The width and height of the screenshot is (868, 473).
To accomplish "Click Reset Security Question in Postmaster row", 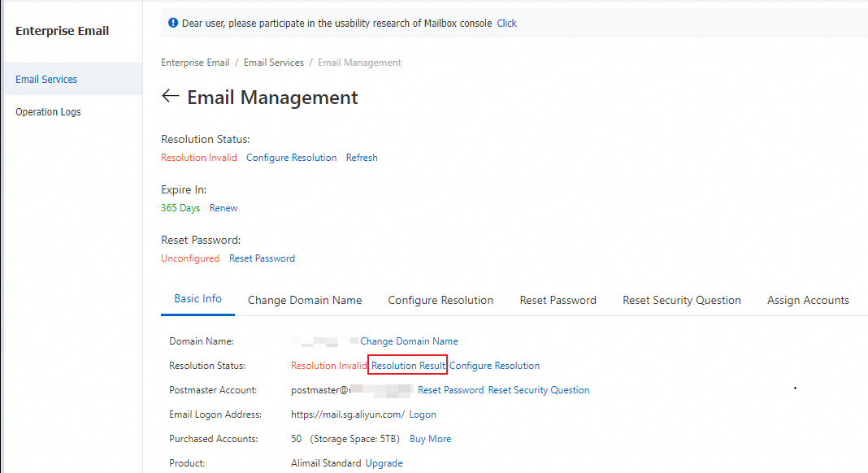I will tap(539, 390).
